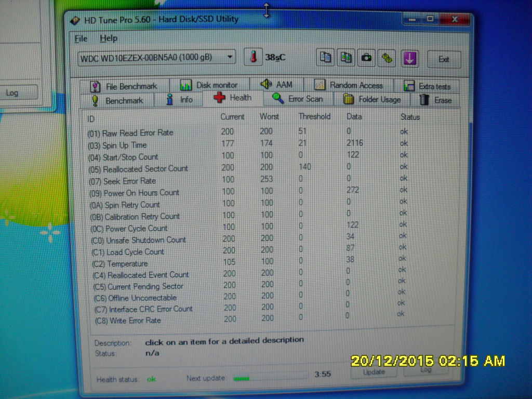
Task: Switch to the File Benchmark tab
Action: pos(124,86)
